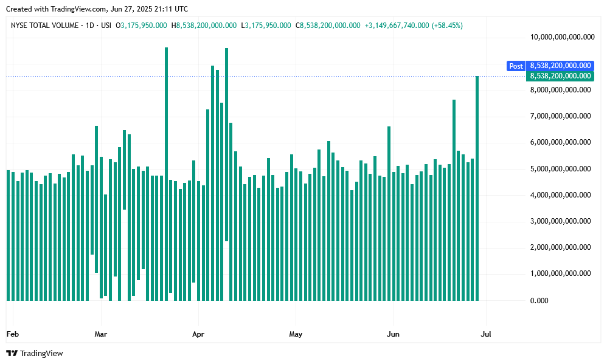Click the blue 8,538,200,000.000 price label
This screenshot has width=607, height=364.
[x=560, y=66]
